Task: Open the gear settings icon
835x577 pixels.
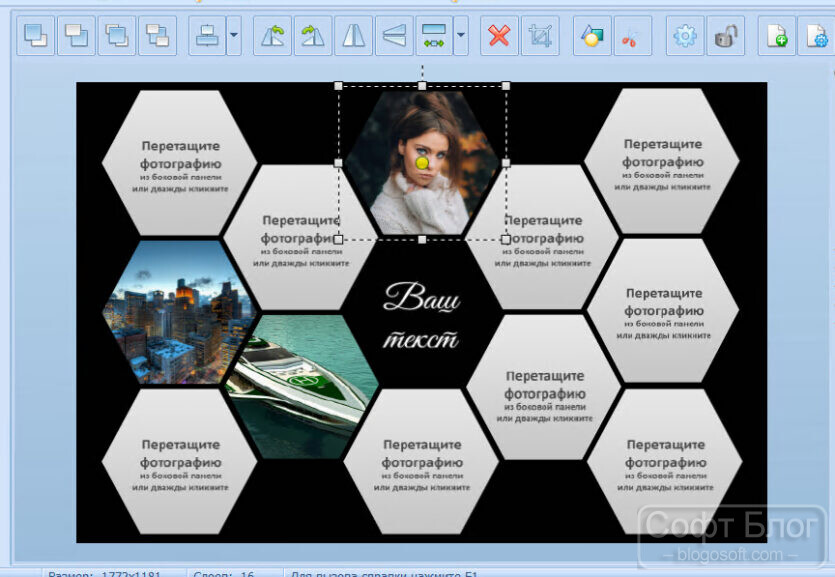Action: [x=685, y=36]
